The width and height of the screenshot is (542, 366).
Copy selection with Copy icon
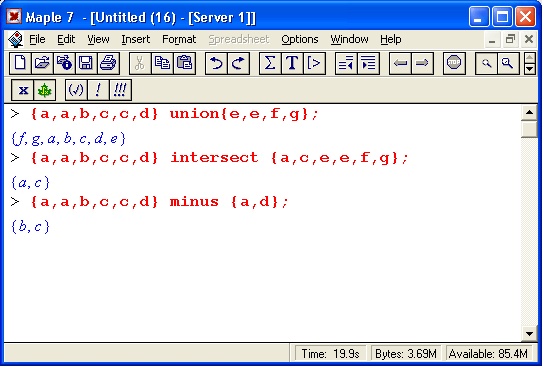point(162,63)
